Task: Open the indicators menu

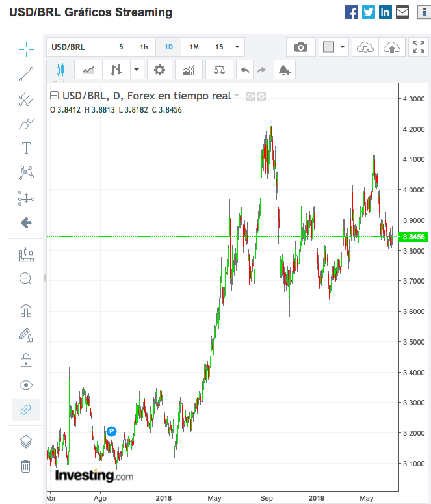Action: pyautogui.click(x=189, y=70)
